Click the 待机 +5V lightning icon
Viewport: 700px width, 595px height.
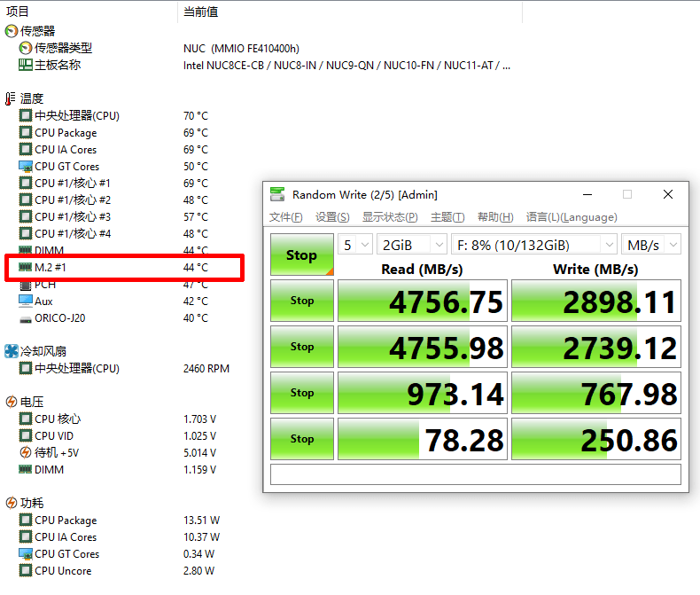(x=26, y=452)
